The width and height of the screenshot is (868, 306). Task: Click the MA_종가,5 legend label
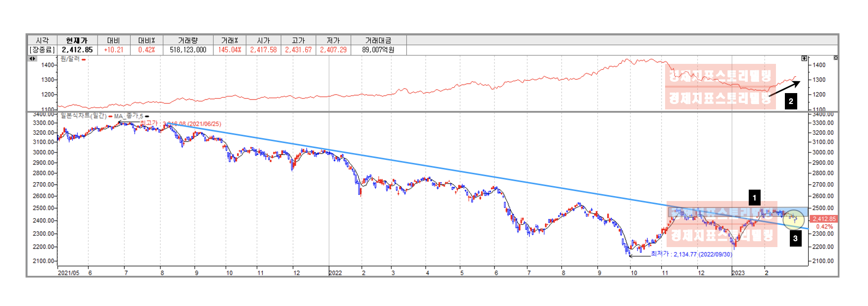coord(129,116)
